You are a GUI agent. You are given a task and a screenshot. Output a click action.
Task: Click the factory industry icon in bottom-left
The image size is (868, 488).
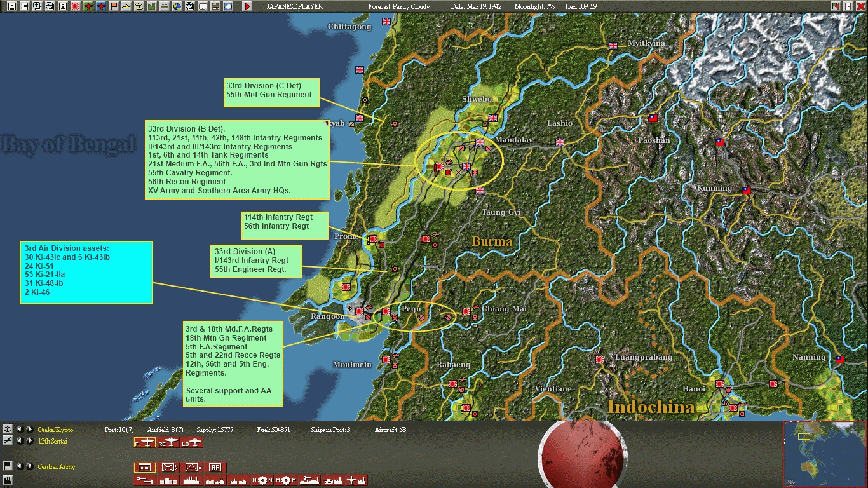click(8, 479)
